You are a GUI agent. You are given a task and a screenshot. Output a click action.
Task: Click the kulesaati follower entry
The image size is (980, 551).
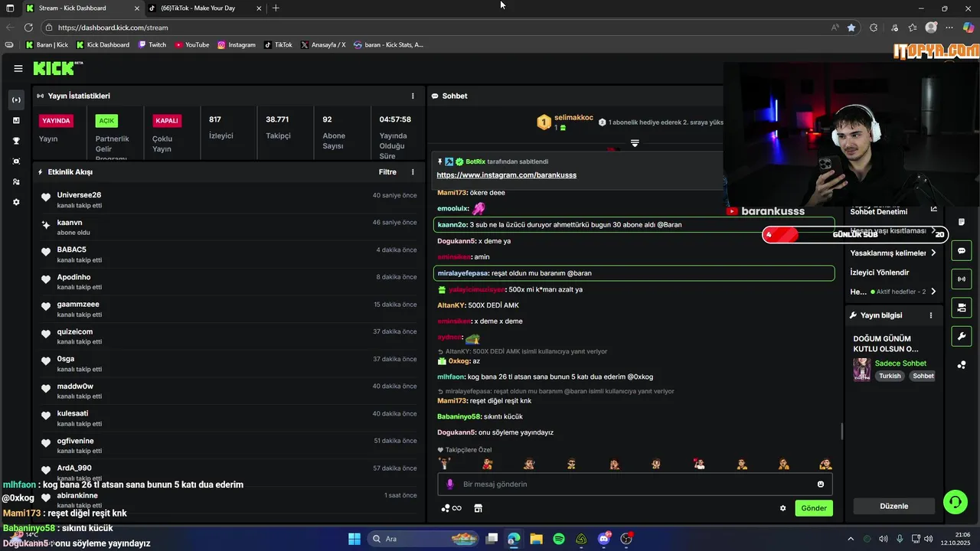pyautogui.click(x=229, y=419)
